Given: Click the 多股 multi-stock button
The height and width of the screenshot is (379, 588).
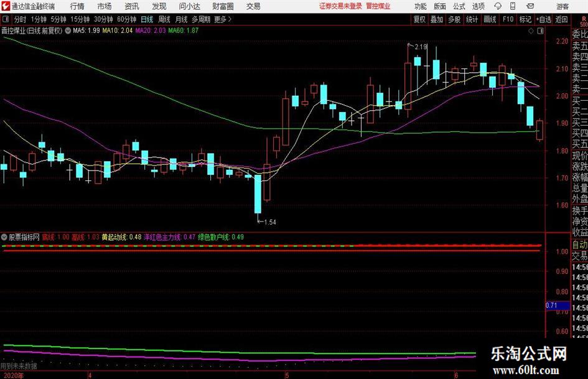Looking at the screenshot, I should click(454, 19).
